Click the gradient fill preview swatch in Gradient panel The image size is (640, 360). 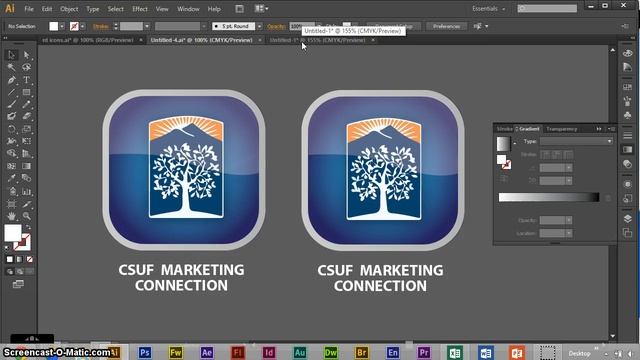pos(503,144)
